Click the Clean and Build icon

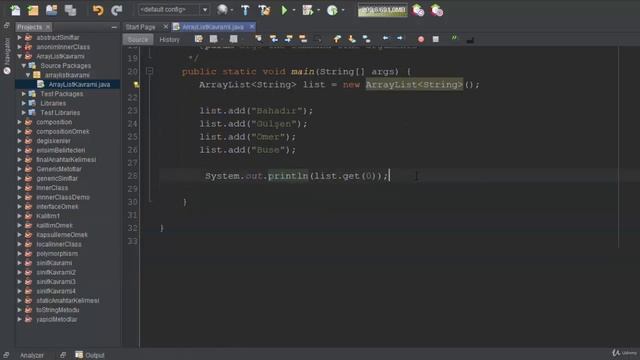(x=264, y=10)
